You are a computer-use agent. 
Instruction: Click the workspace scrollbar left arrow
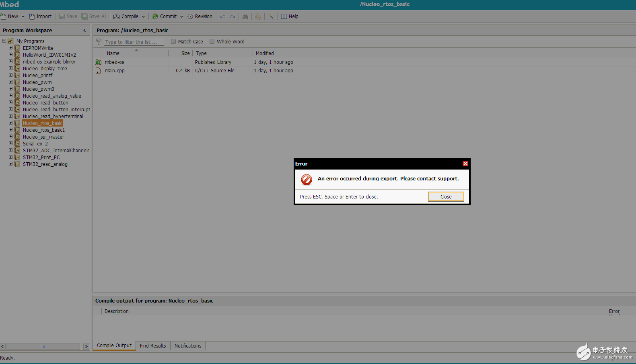3,346
